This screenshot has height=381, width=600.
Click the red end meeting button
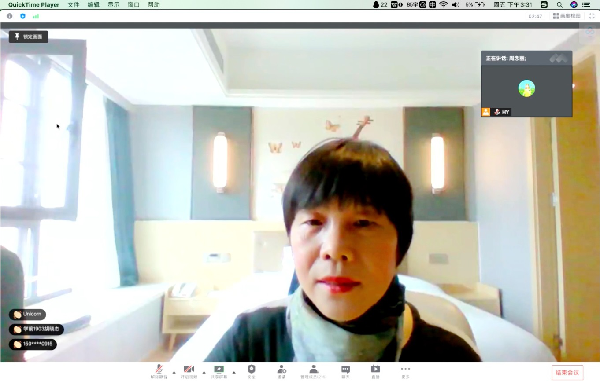[x=567, y=372]
